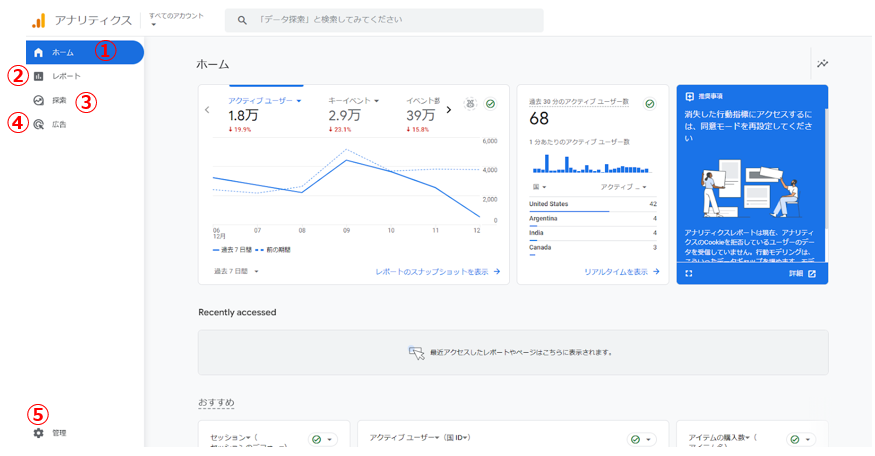Click the green check status on the overview card
Viewport: 875px width, 456px height.
(490, 104)
